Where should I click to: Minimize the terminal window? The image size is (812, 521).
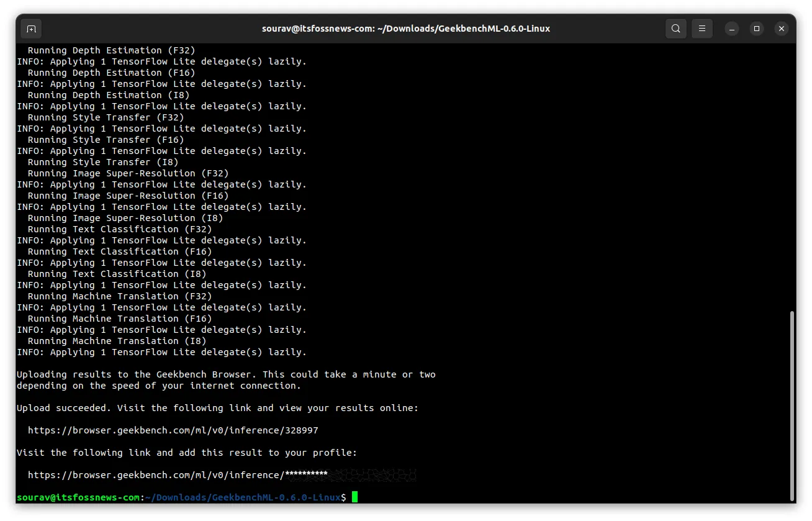click(x=732, y=29)
